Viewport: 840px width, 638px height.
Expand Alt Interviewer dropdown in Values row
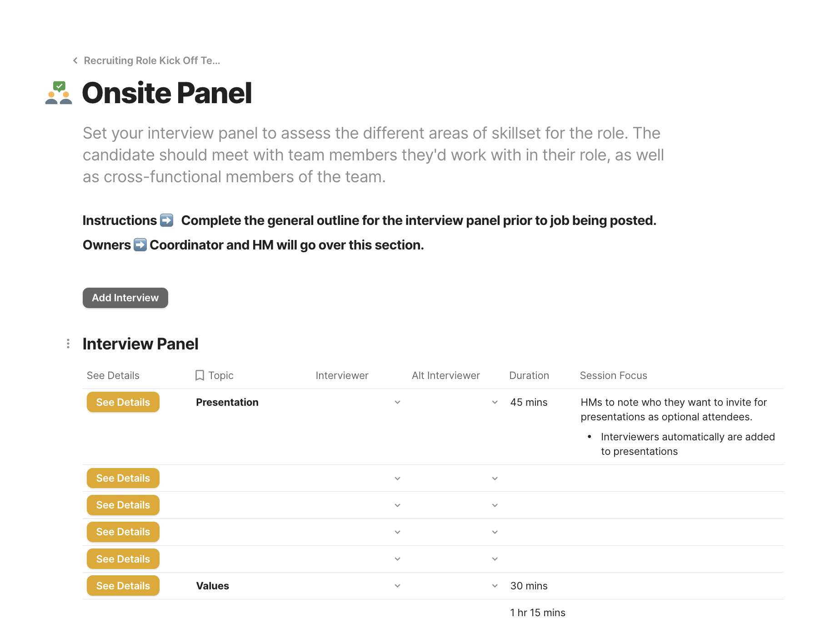tap(495, 586)
